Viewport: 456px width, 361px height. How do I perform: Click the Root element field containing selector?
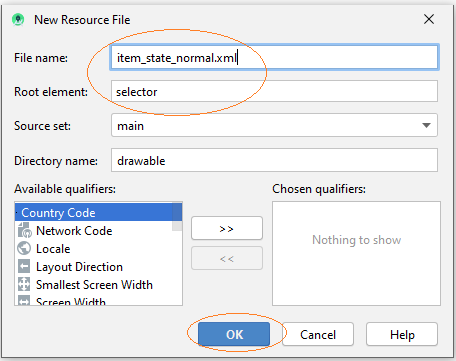point(274,91)
